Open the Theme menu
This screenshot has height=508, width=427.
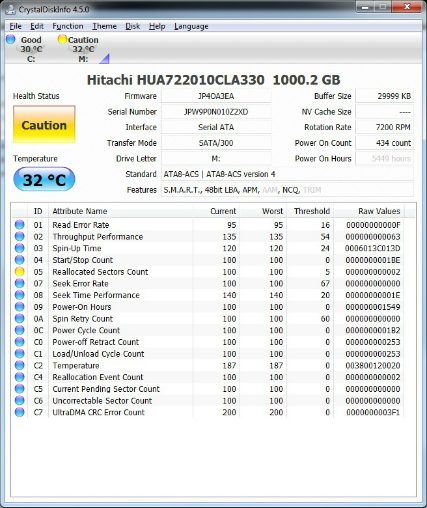tap(104, 26)
